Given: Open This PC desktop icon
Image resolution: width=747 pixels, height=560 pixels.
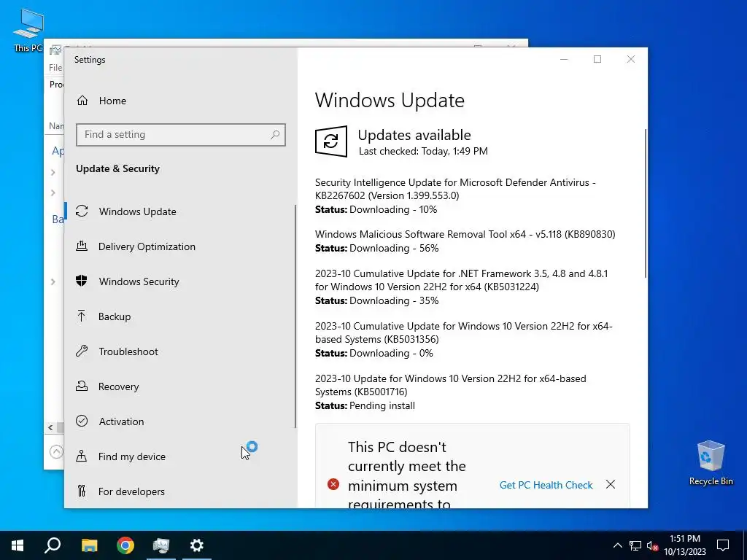Looking at the screenshot, I should [28, 30].
